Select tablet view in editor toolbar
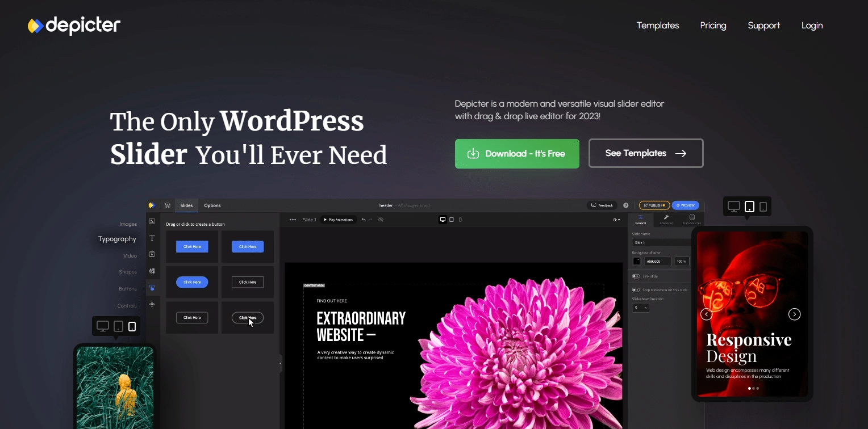The height and width of the screenshot is (429, 868). (x=452, y=220)
